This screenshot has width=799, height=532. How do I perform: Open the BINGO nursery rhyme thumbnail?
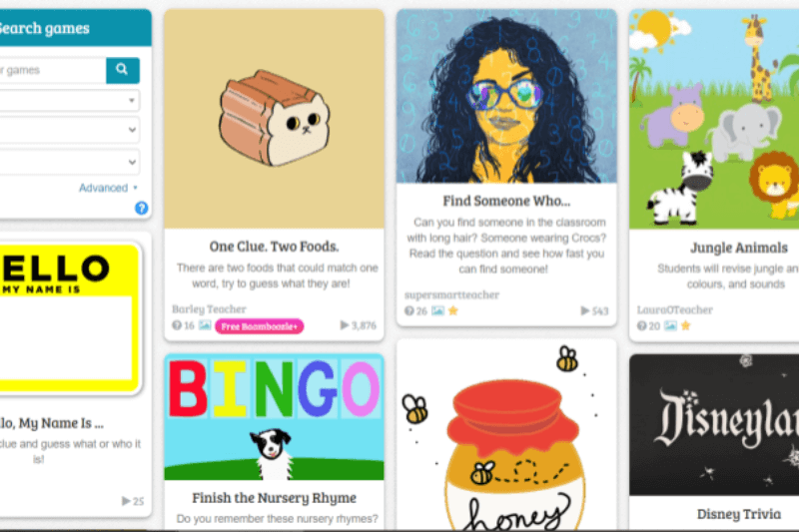pyautogui.click(x=274, y=417)
